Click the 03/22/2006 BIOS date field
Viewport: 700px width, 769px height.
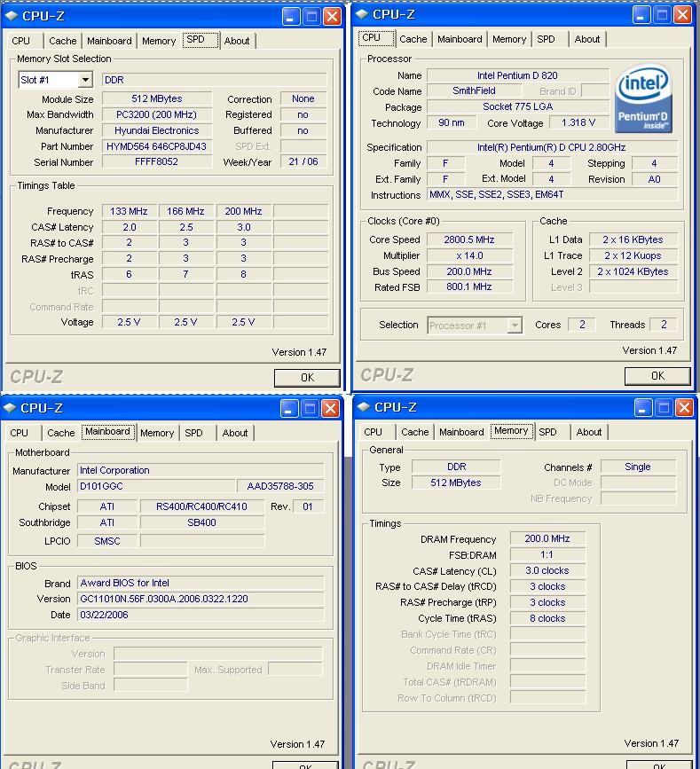(201, 615)
